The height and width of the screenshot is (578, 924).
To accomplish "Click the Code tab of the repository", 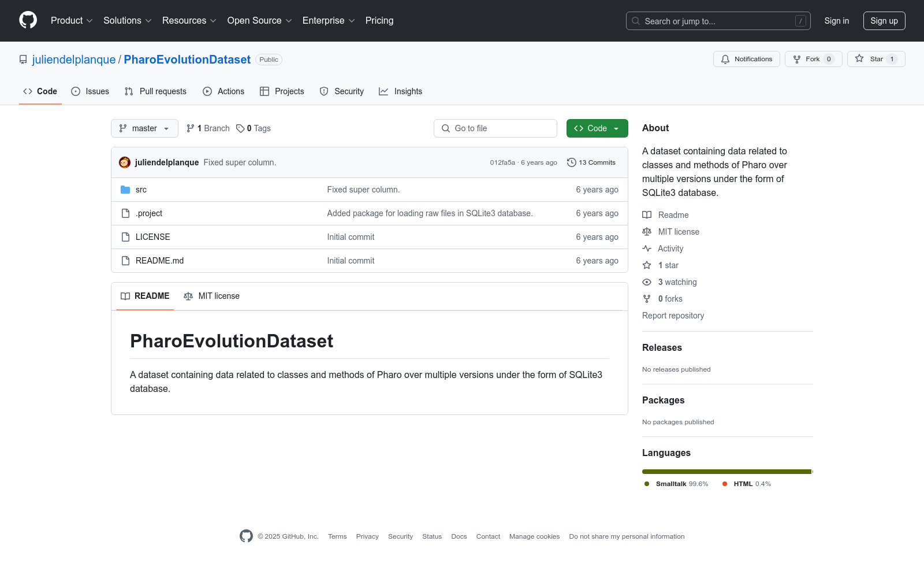I will point(40,91).
